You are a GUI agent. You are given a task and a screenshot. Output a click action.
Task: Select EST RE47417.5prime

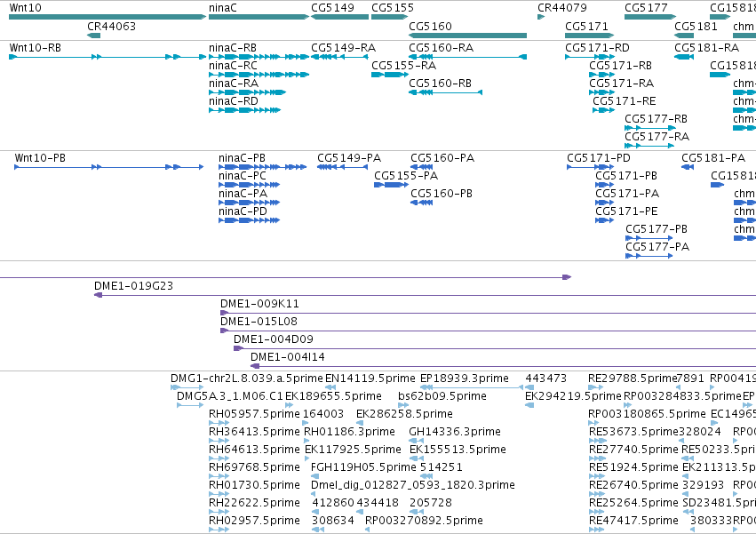pos(596,530)
